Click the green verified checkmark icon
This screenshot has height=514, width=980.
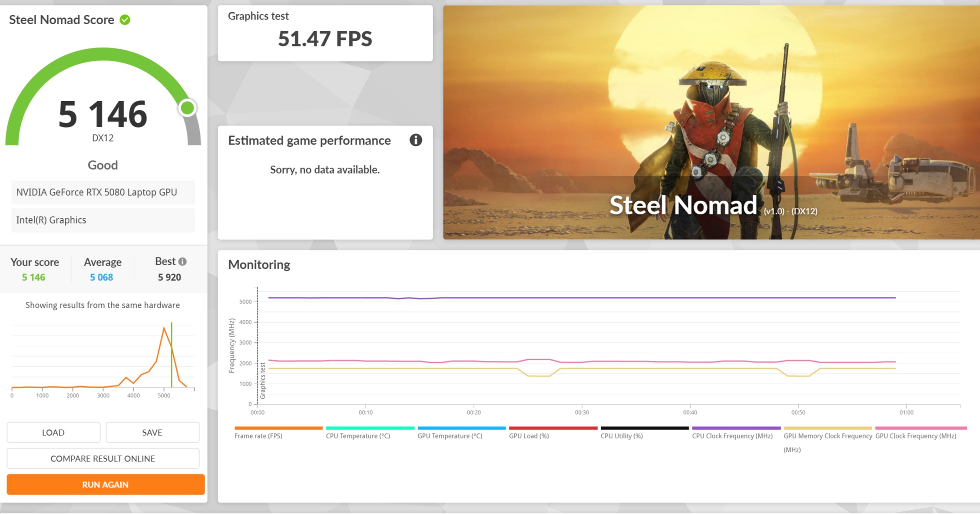(x=125, y=20)
